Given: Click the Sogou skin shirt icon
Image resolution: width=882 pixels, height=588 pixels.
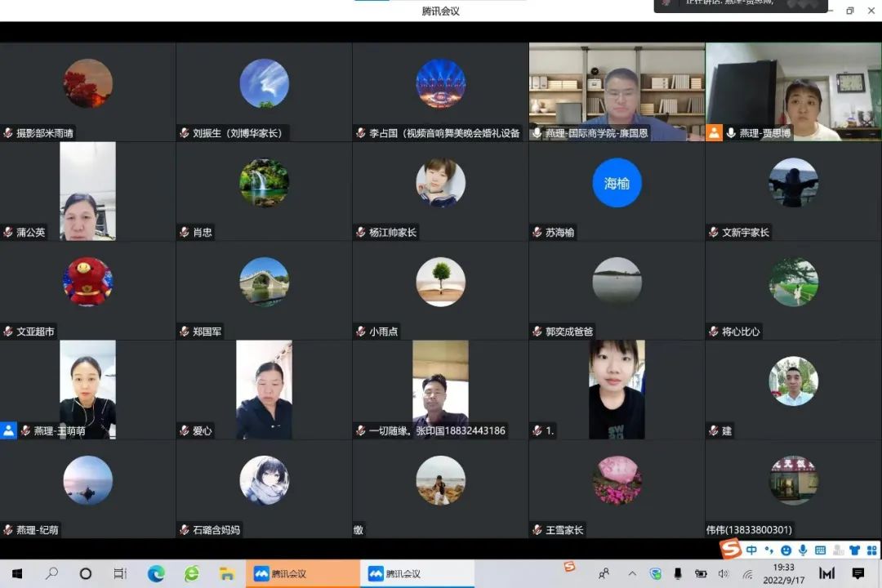Looking at the screenshot, I should coord(854,550).
